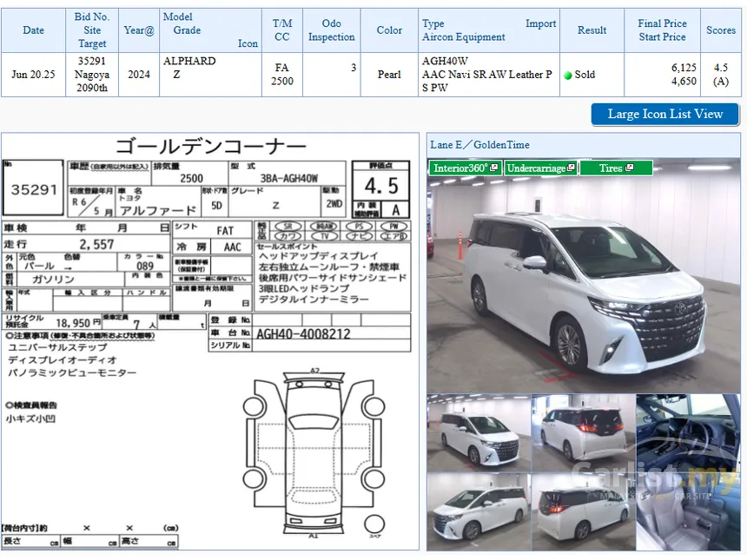Viewport: 747px width, 560px height.
Task: Click the Jun 20.25 date cell
Action: pyautogui.click(x=33, y=75)
